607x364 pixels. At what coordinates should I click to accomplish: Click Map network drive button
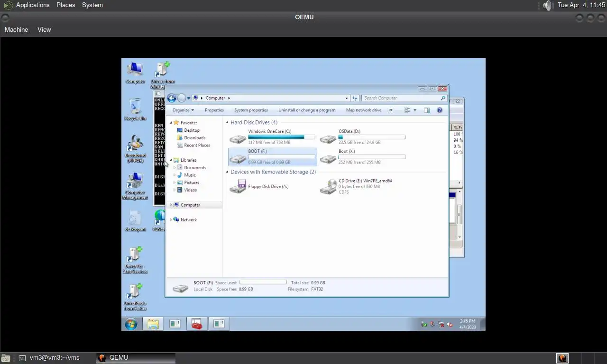coord(364,110)
